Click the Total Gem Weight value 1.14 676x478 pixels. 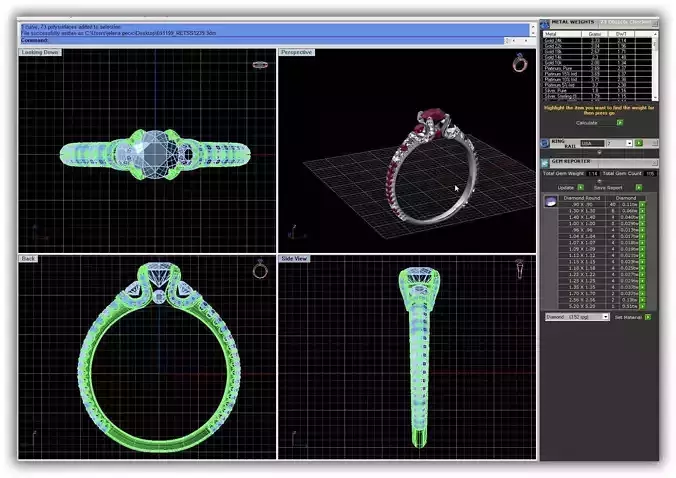(x=593, y=174)
